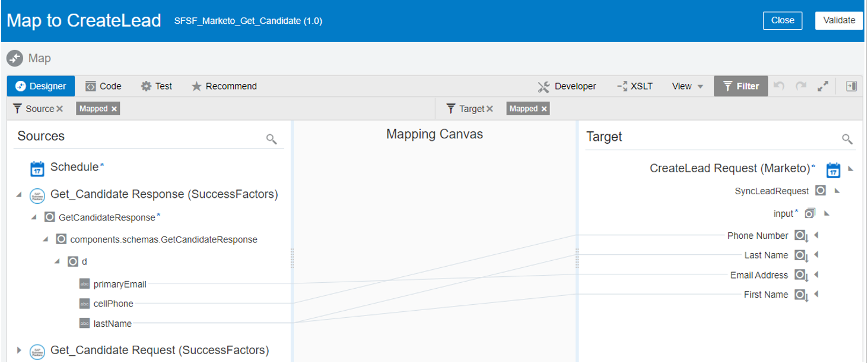The width and height of the screenshot is (868, 363).
Task: Click the Phone Number target element icon
Action: coord(802,236)
